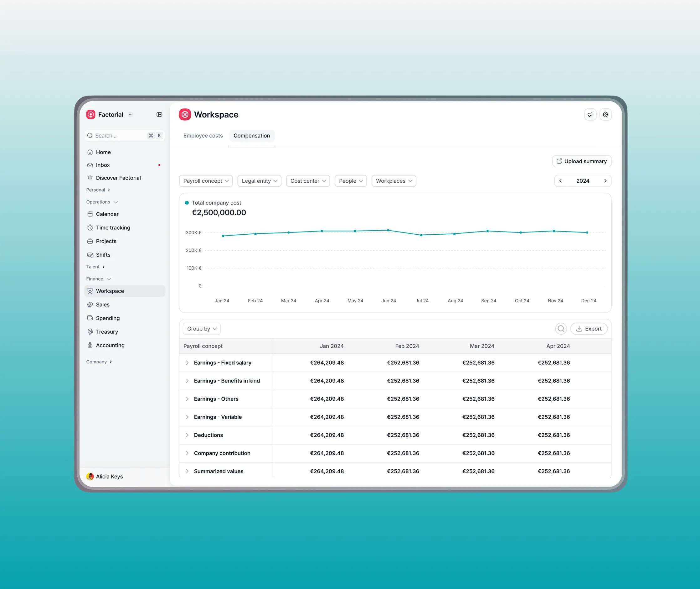This screenshot has width=700, height=589.
Task: Select the Compensation tab
Action: [x=252, y=136]
